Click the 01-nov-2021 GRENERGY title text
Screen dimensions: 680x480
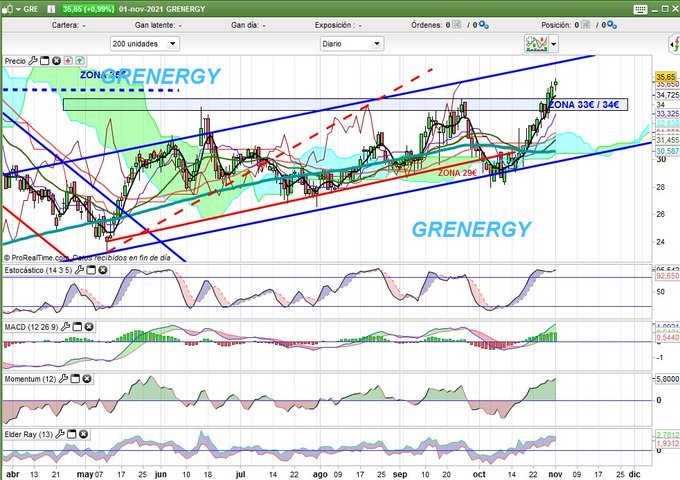(x=162, y=9)
